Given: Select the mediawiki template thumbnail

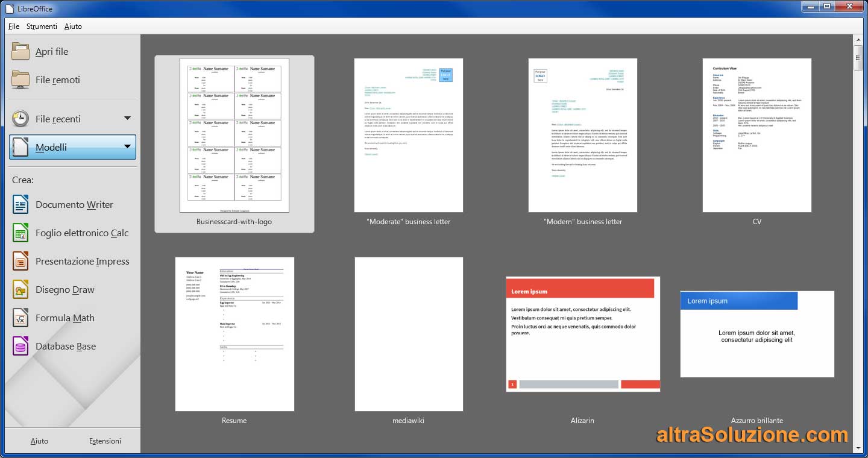Looking at the screenshot, I should coord(409,334).
